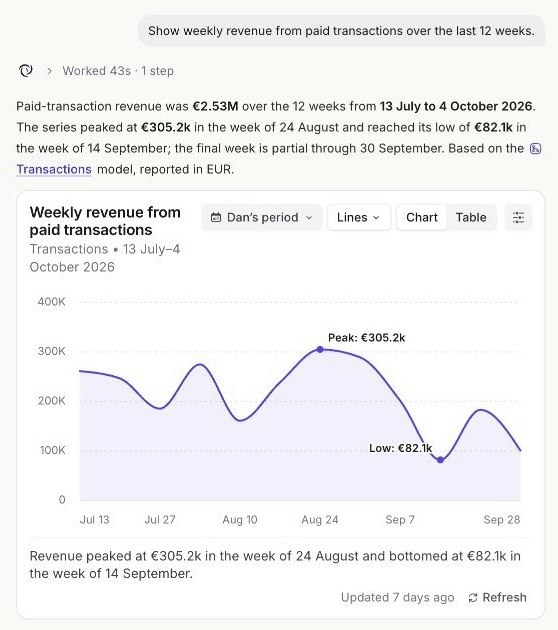Click the 'Peak: €305.2k' annotation label
558x630 pixels.
pos(366,338)
